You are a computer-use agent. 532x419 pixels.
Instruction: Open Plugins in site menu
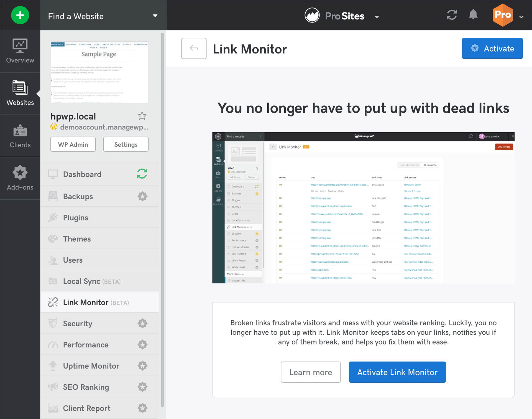[99, 217]
